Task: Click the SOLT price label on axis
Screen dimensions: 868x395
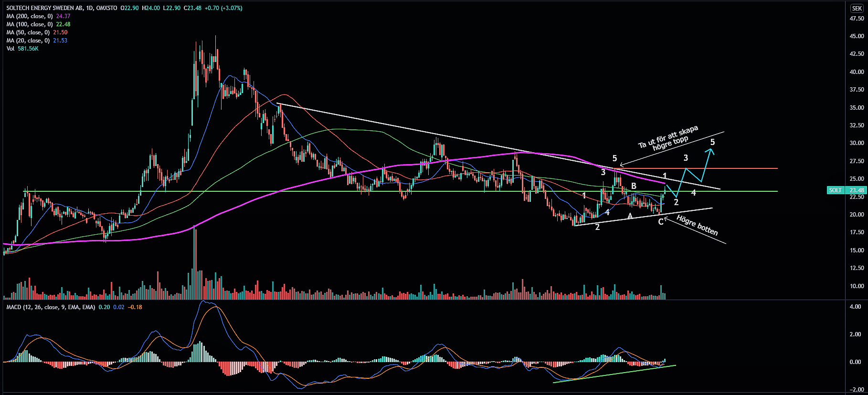Action: click(x=835, y=190)
